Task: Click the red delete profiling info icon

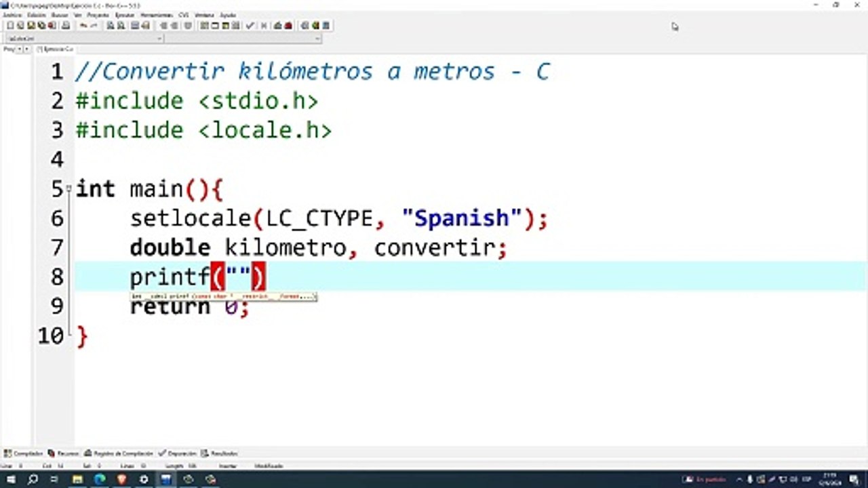Action: (288, 25)
